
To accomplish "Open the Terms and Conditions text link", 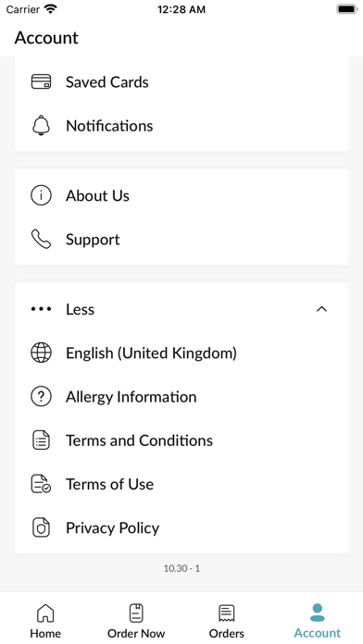I will [x=139, y=440].
